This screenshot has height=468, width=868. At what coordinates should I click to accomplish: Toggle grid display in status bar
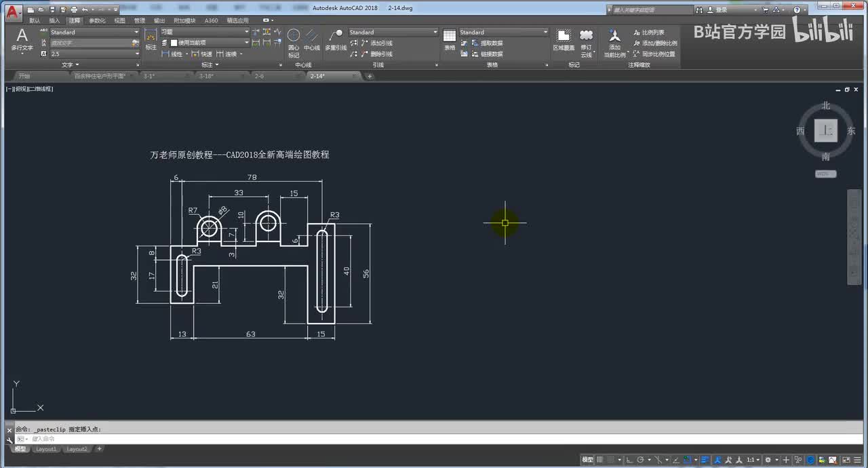[x=599, y=459]
